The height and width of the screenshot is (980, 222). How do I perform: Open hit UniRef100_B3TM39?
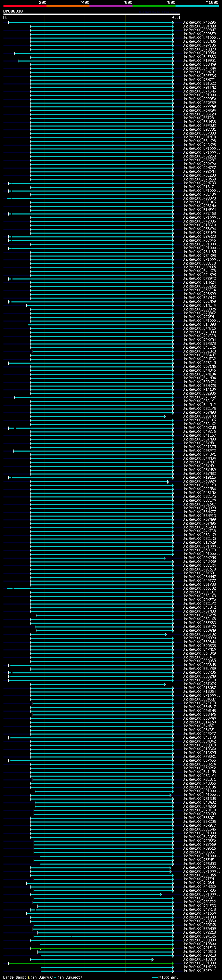[199, 26]
